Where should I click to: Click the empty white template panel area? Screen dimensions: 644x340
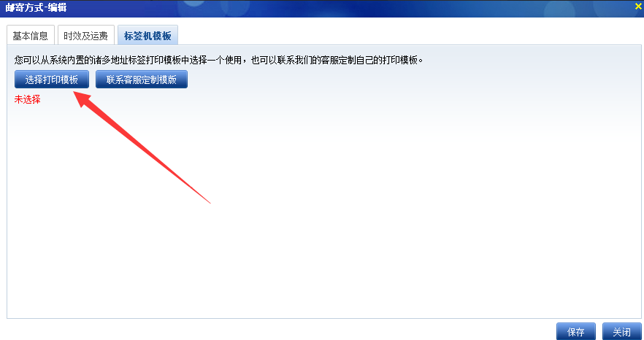tap(324, 214)
